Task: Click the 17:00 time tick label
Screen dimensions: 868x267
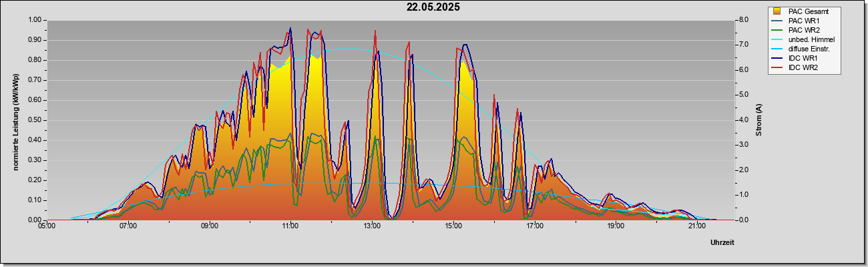Action: 534,226
